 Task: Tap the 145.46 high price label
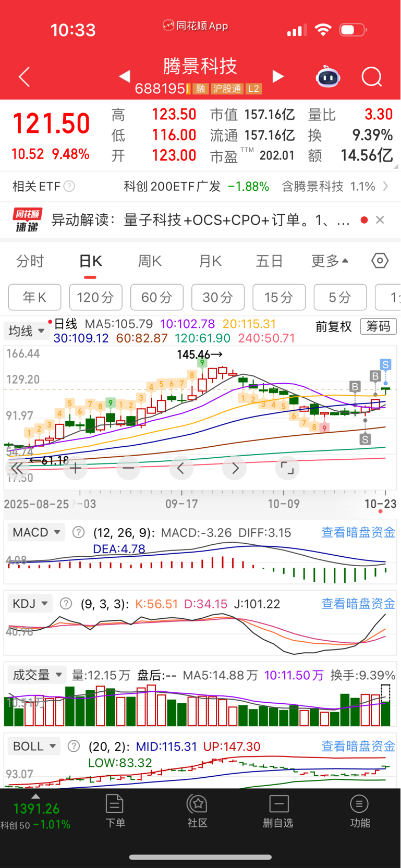(200, 354)
